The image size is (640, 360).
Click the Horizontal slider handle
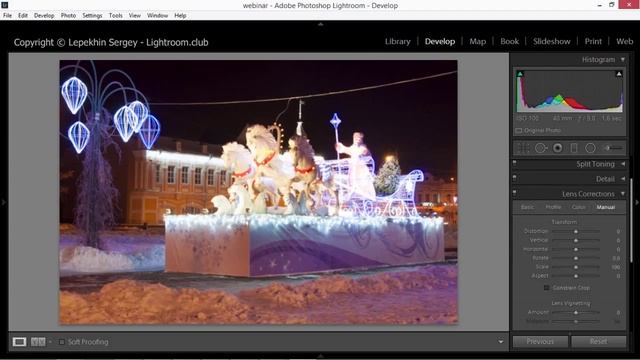pyautogui.click(x=576, y=249)
